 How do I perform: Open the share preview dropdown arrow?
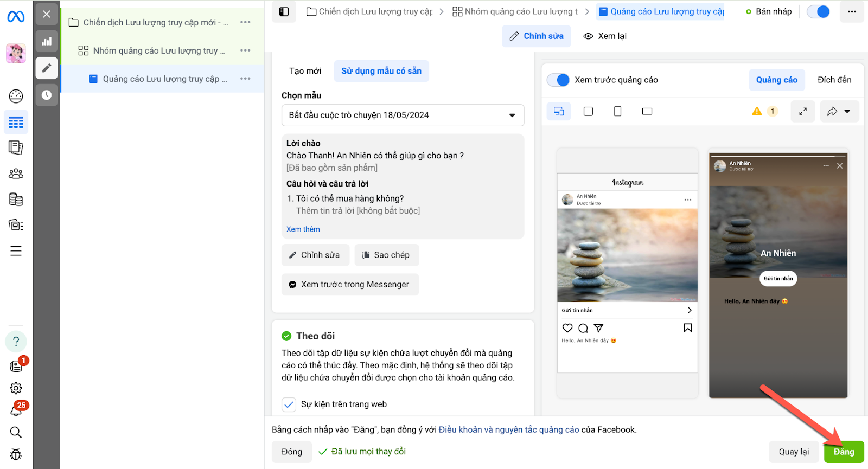pyautogui.click(x=847, y=112)
